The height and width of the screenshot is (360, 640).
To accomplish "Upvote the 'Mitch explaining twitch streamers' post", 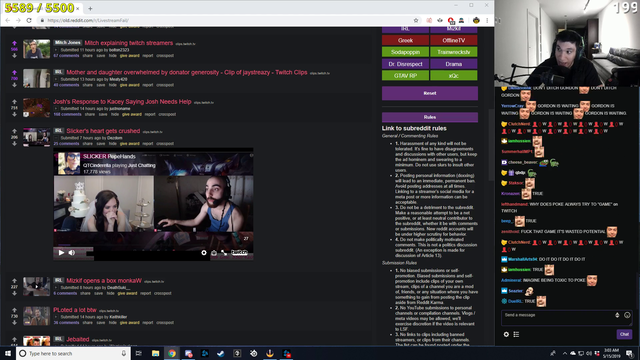I will point(14,43).
